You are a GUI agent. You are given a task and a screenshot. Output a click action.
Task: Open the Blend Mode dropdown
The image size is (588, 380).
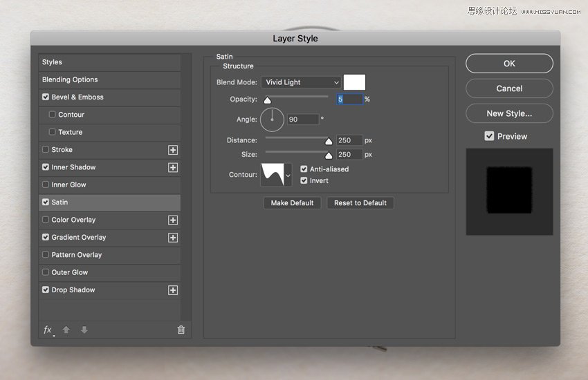[x=302, y=82]
